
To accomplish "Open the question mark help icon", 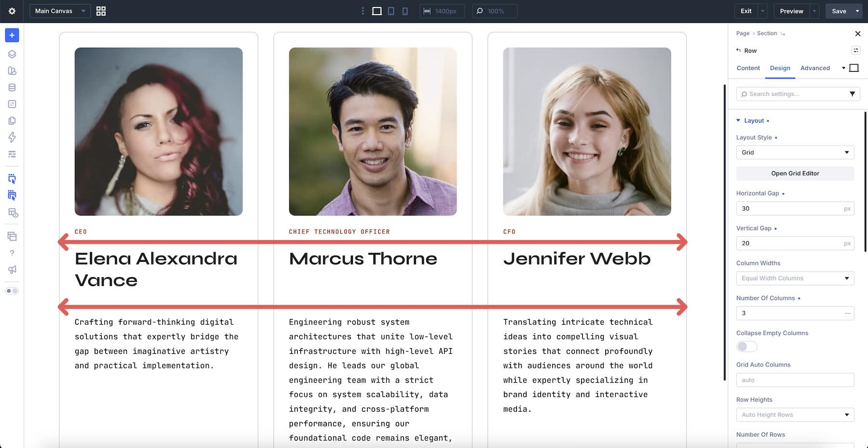I will click(x=12, y=253).
